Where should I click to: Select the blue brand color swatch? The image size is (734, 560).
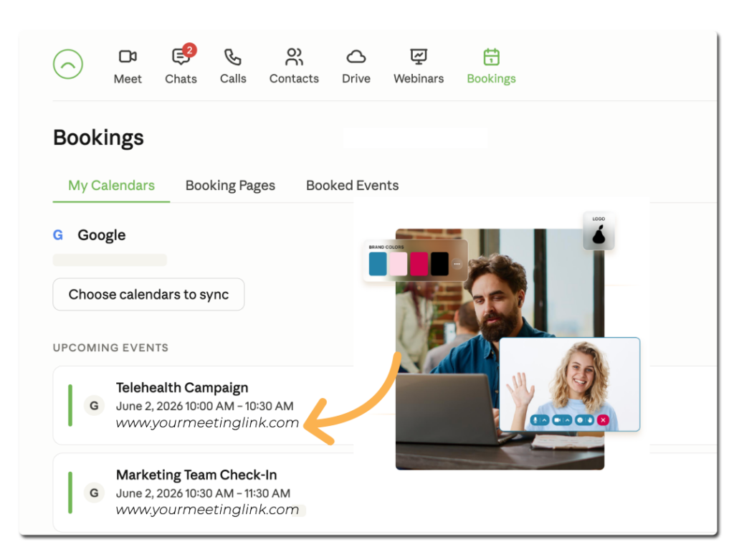[378, 264]
